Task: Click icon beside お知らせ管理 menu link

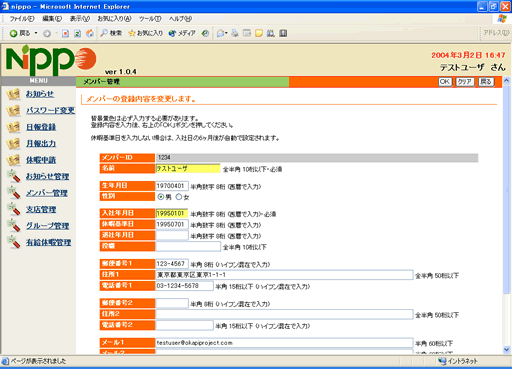Action: coord(14,176)
